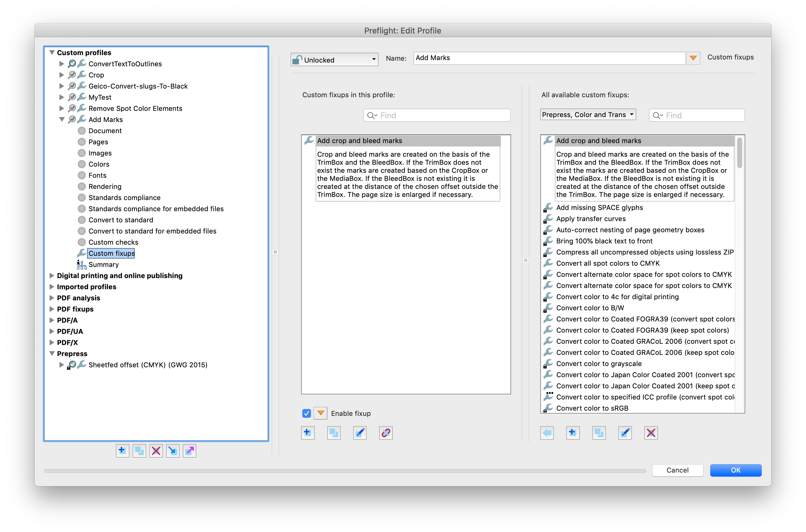Click the Cancel button
This screenshot has height=532, width=806.
pos(677,470)
